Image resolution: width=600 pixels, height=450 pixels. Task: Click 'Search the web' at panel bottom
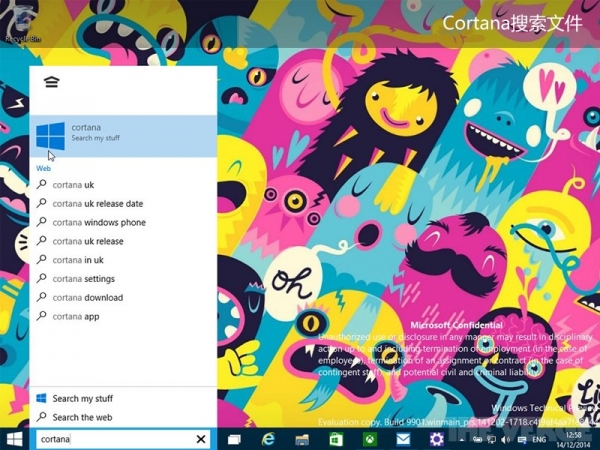pos(123,417)
